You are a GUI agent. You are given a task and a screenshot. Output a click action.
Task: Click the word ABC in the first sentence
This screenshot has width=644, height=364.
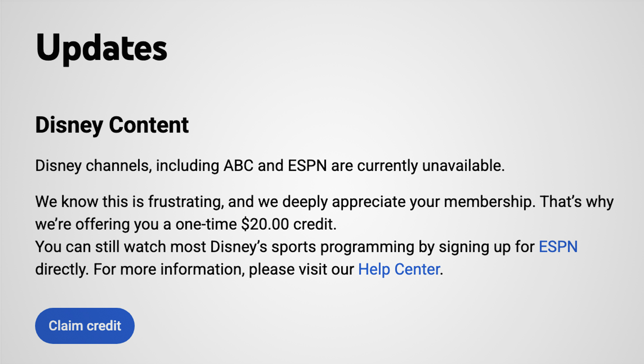(238, 166)
